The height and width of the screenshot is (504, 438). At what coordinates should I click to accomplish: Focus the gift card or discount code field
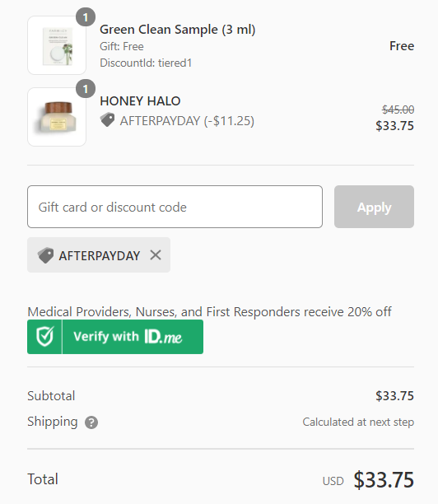tap(175, 207)
